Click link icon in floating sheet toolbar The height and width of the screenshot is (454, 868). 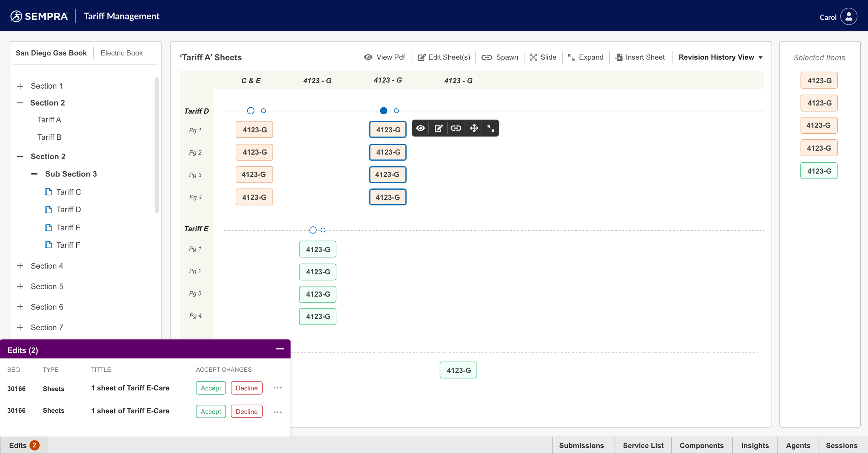click(456, 128)
